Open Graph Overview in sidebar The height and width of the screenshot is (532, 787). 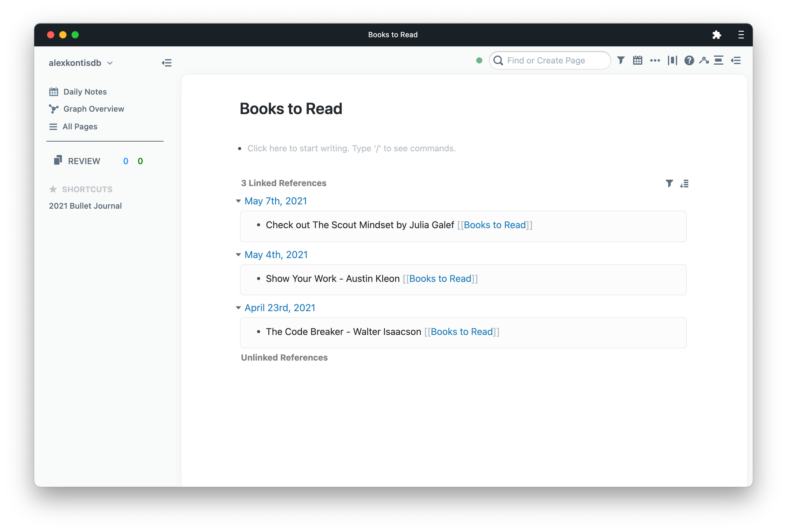93,109
